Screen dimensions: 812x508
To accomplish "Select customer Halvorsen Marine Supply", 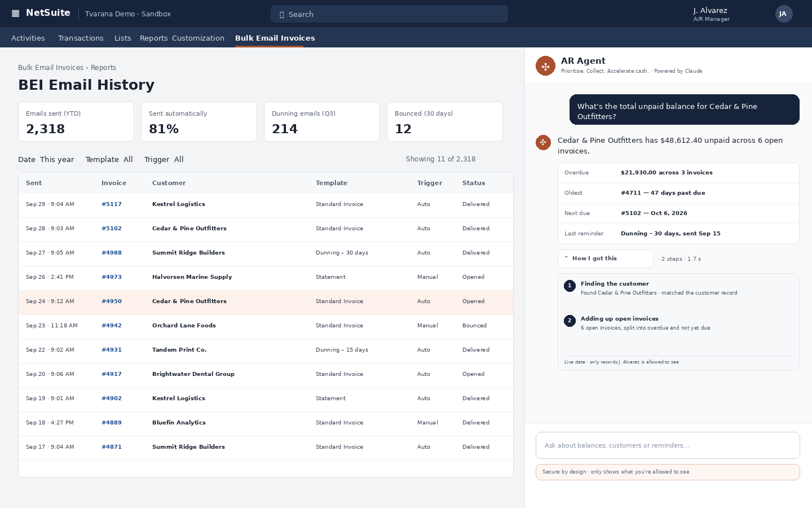I will (x=192, y=277).
